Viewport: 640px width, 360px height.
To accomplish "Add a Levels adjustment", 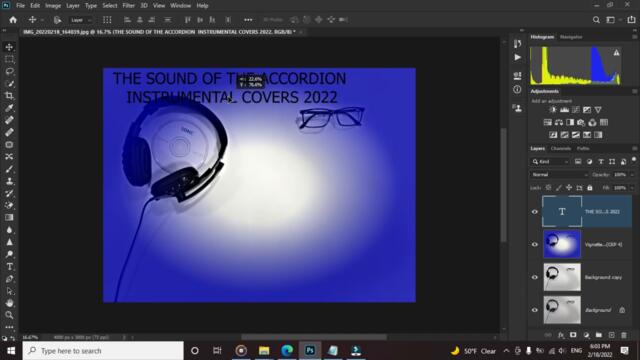I will click(x=564, y=110).
